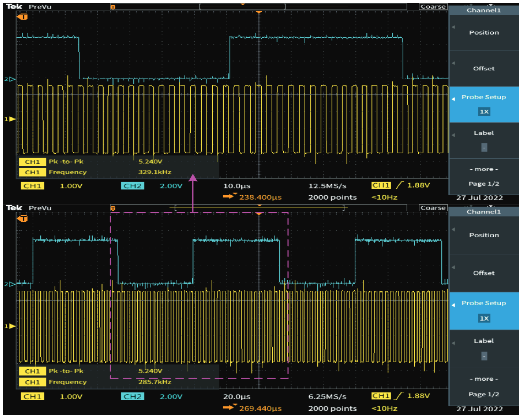Click the orange trigger T marker in top display
Screen dimensions: 522x420
(22, 17)
